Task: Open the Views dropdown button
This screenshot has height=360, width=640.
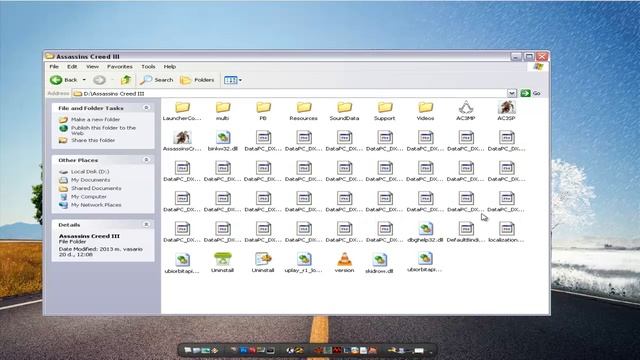Action: tap(233, 80)
